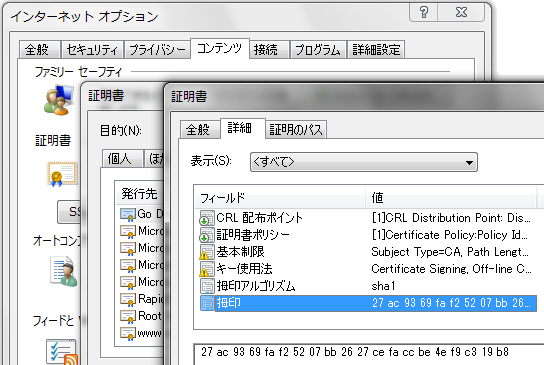This screenshot has width=544, height=365.
Task: Open the 証明のパス tab
Action: [x=296, y=130]
